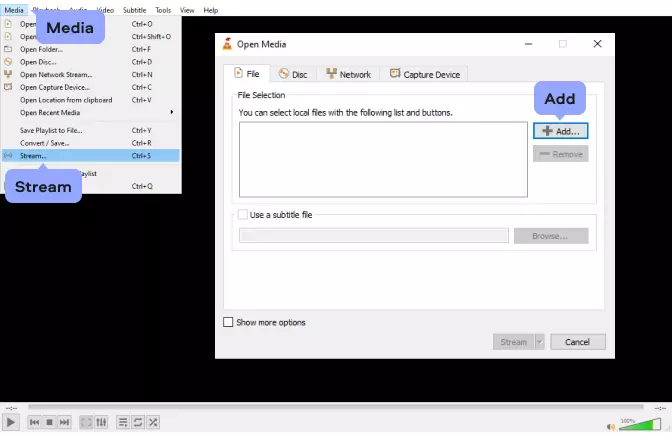Open the Stream button dropdown arrow

coord(540,342)
